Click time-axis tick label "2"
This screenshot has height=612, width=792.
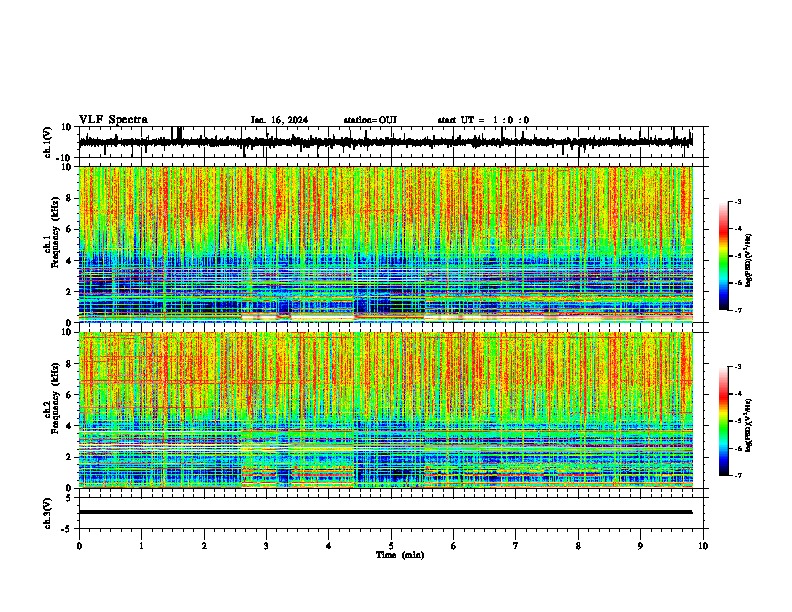coord(204,546)
